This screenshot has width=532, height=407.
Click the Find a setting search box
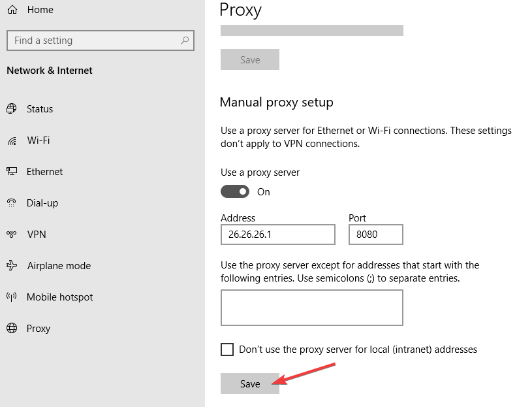(101, 41)
